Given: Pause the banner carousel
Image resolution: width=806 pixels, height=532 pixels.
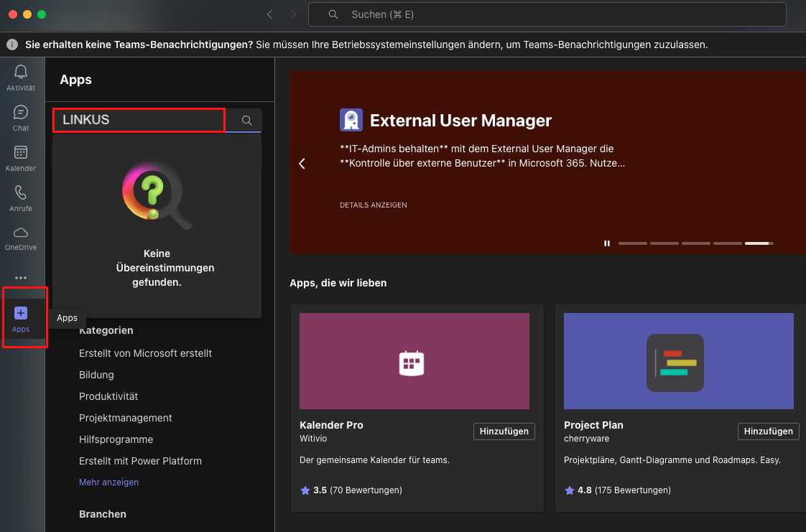Looking at the screenshot, I should tap(607, 243).
